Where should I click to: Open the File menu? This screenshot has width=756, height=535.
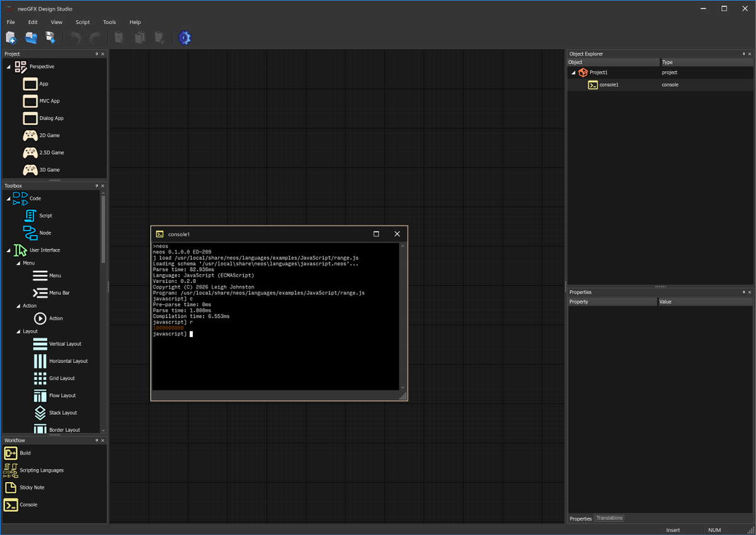pos(11,22)
